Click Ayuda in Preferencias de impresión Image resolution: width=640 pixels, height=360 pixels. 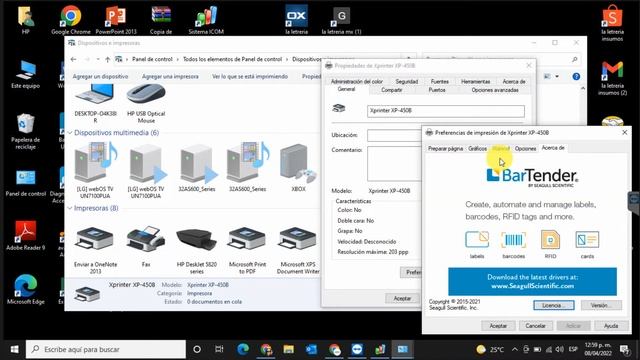click(x=611, y=326)
